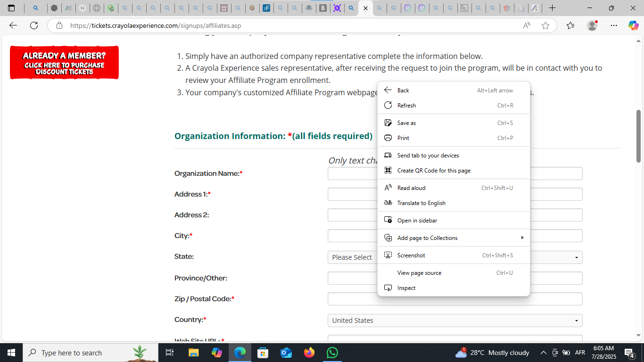Screen dimensions: 644x362
Task: Choose Screenshot in context menu
Action: click(x=454, y=255)
